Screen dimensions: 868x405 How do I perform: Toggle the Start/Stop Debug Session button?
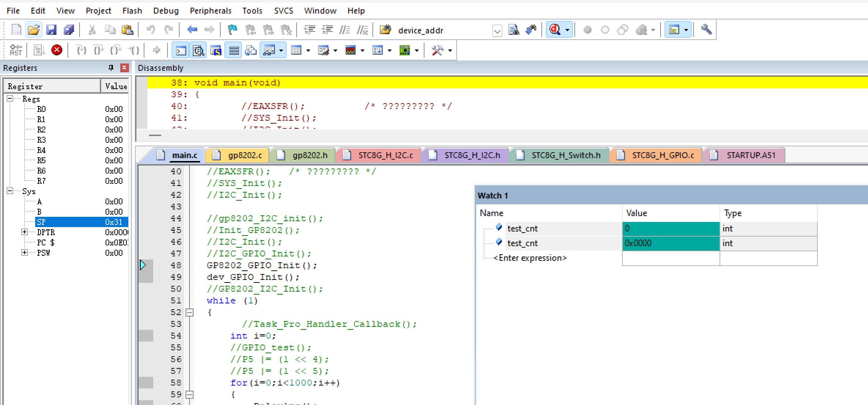tap(555, 30)
